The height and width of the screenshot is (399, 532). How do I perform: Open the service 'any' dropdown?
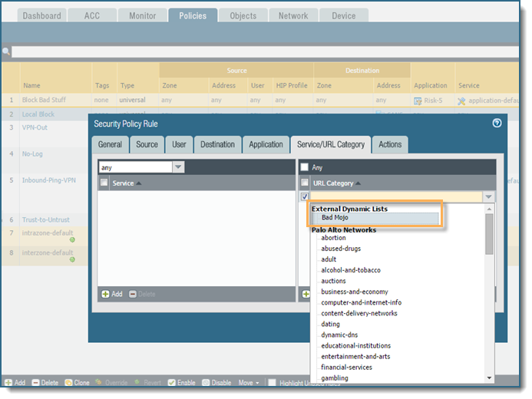pos(178,167)
